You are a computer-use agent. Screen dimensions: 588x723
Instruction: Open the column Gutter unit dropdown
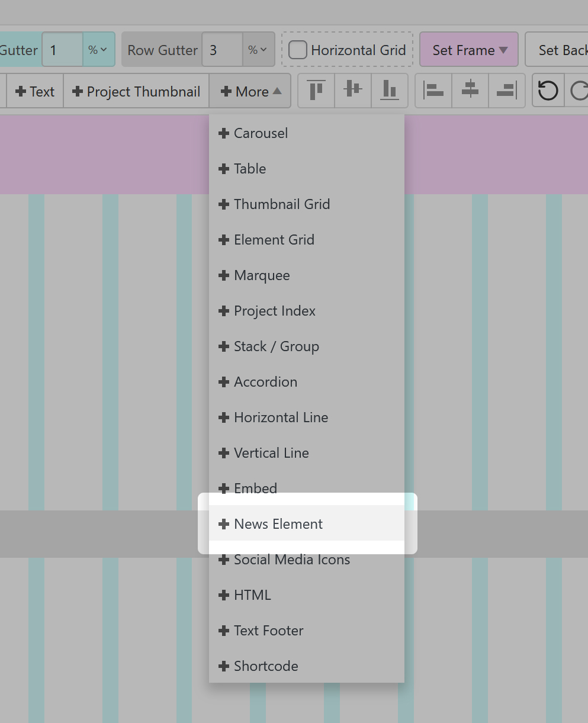pyautogui.click(x=98, y=50)
